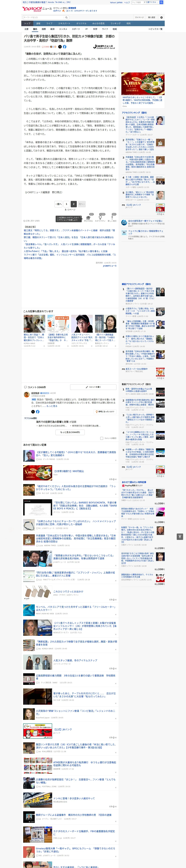
Task: Open the ドンキに登場 ad thumbnail
Action: point(38,800)
